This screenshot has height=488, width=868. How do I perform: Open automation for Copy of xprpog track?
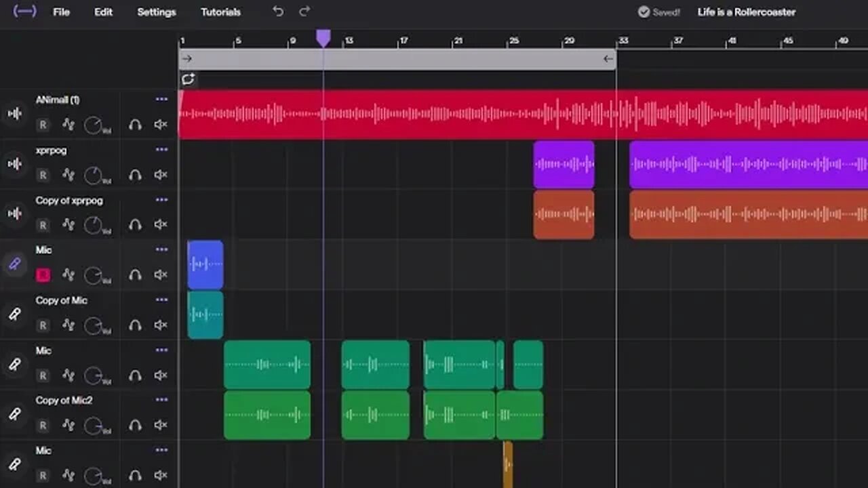(x=68, y=224)
